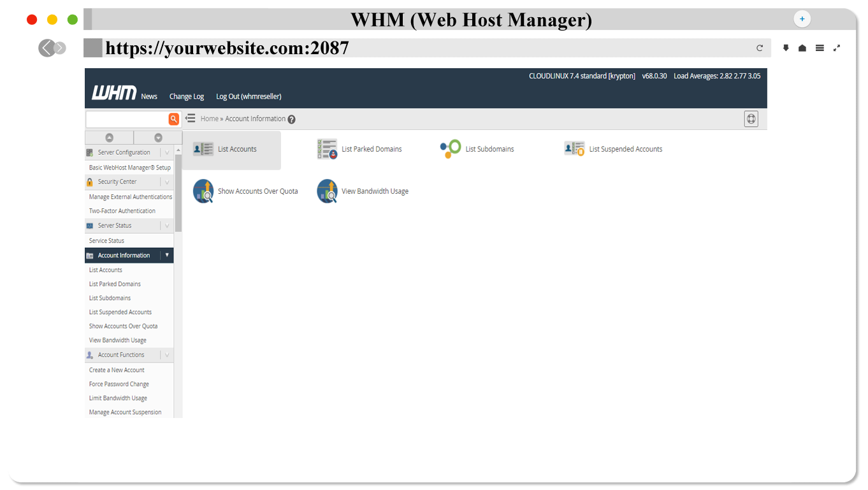
Task: Open the Change Log menu item
Action: [x=187, y=97]
